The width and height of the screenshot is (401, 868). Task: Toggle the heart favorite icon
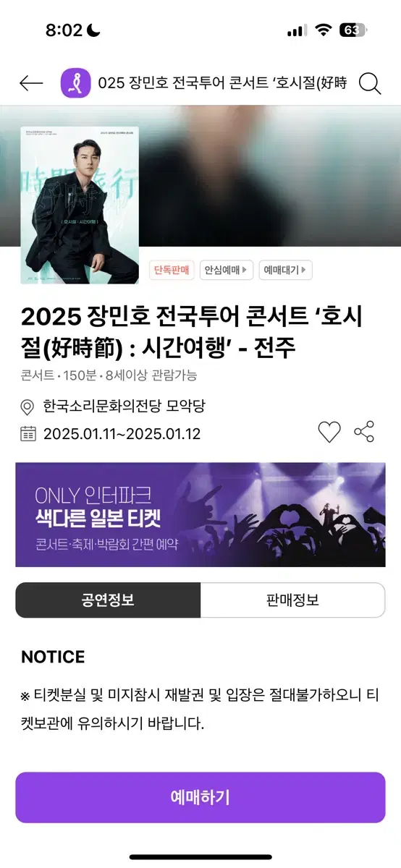pos(329,433)
